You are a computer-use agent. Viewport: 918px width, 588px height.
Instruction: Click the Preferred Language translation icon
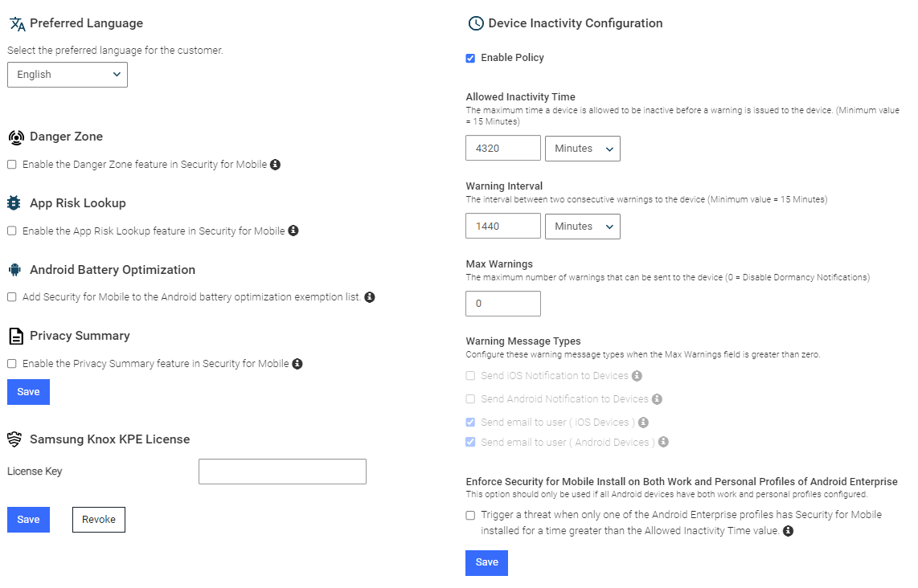[14, 22]
